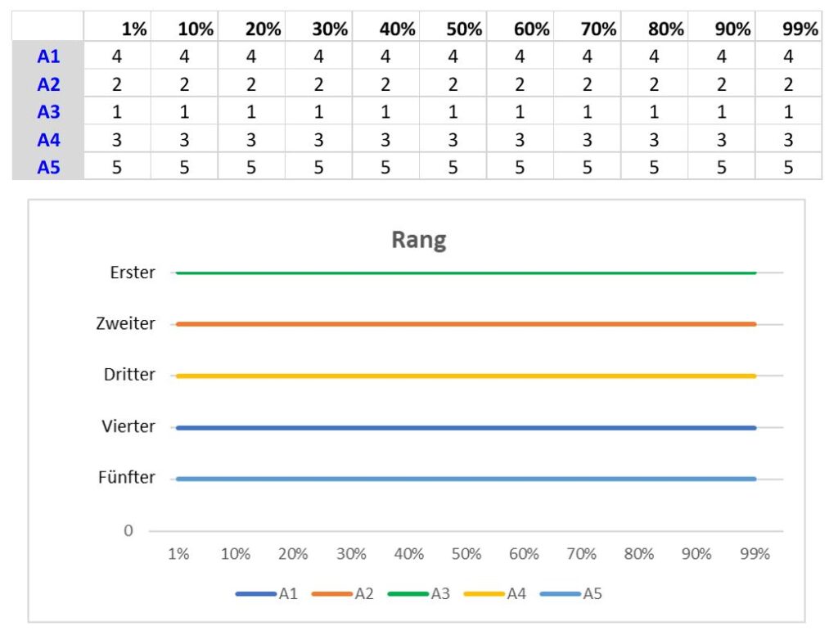
Task: Select the empty top-left table cell
Action: pos(48,27)
